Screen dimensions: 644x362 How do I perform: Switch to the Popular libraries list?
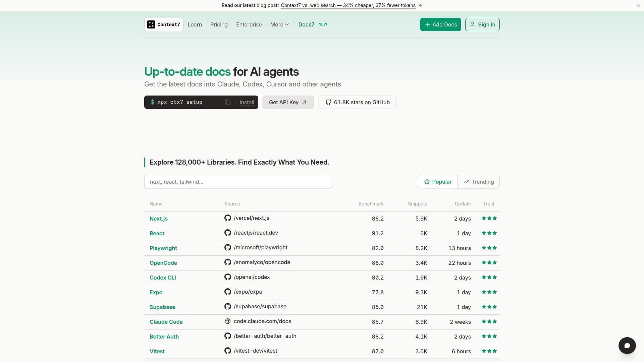(438, 182)
